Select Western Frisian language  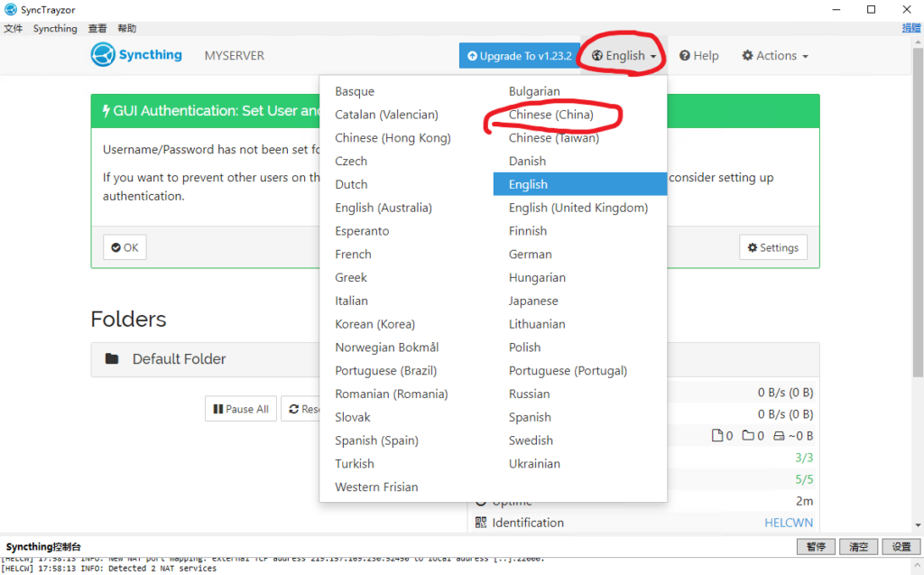click(376, 487)
